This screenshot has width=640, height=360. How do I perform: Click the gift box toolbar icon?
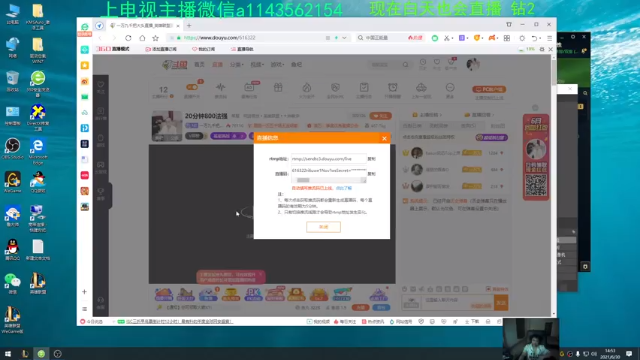278,87
